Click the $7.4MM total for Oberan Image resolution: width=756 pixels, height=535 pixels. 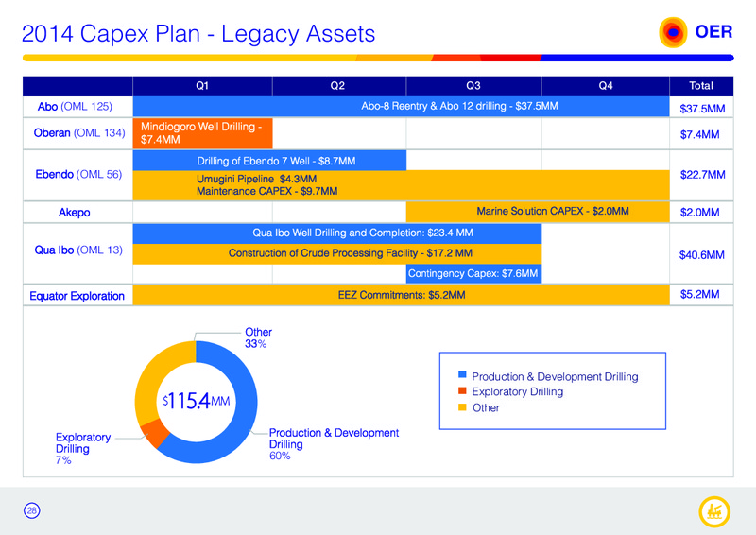pos(699,134)
